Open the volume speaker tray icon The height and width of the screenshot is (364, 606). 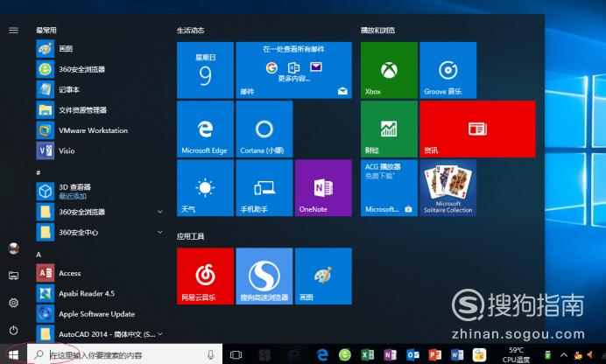tap(590, 354)
